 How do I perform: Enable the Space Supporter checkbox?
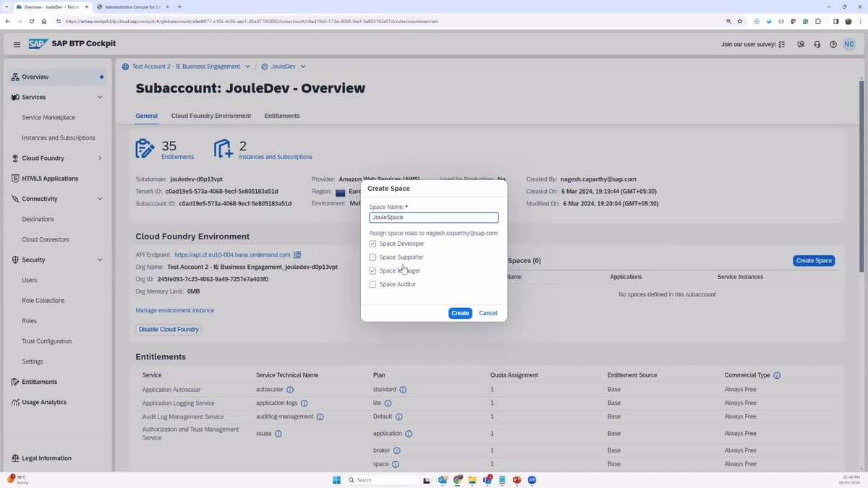point(373,257)
